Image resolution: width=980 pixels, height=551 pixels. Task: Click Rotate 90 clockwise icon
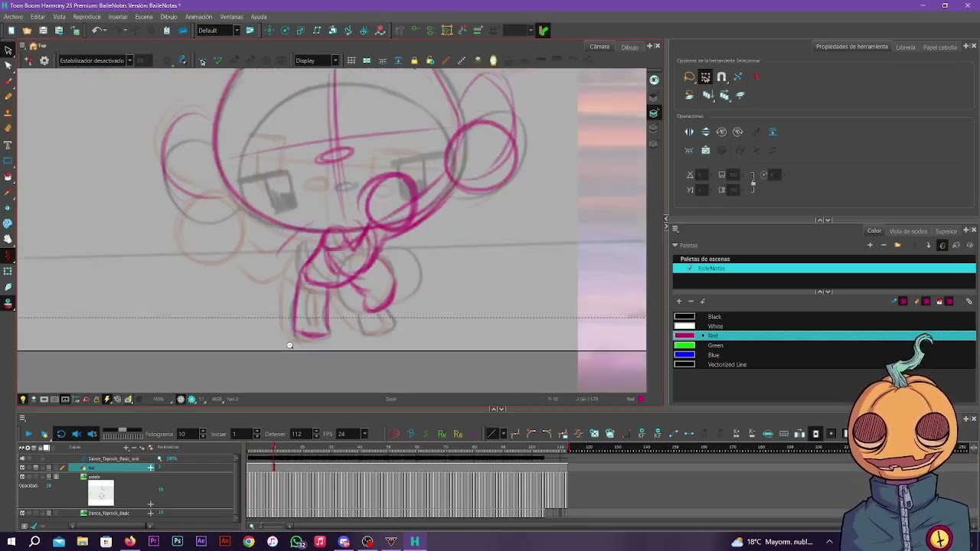737,132
